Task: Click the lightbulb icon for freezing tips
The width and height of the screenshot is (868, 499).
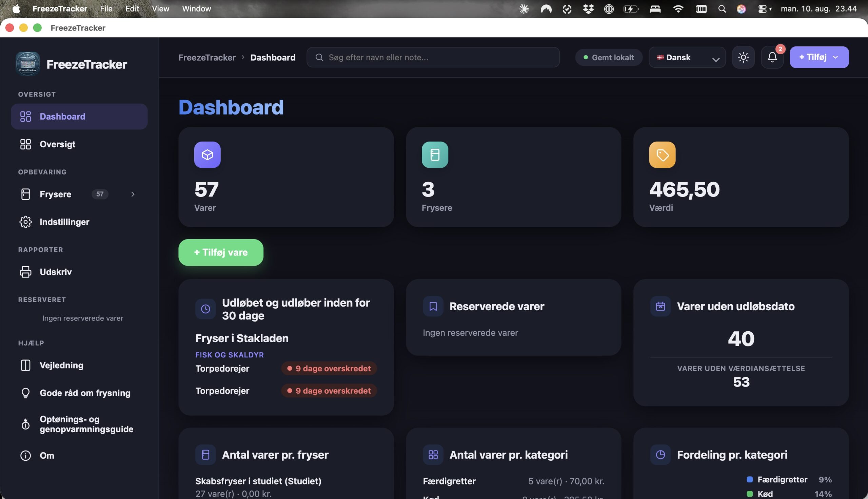Action: point(25,393)
